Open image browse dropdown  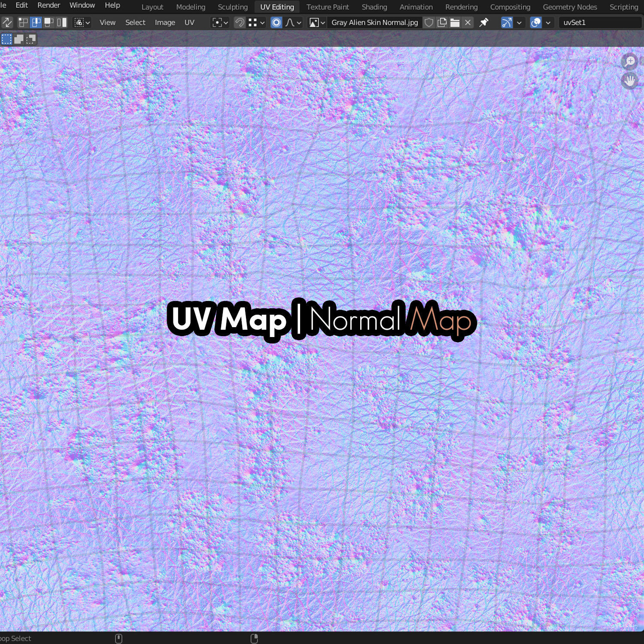(x=317, y=22)
